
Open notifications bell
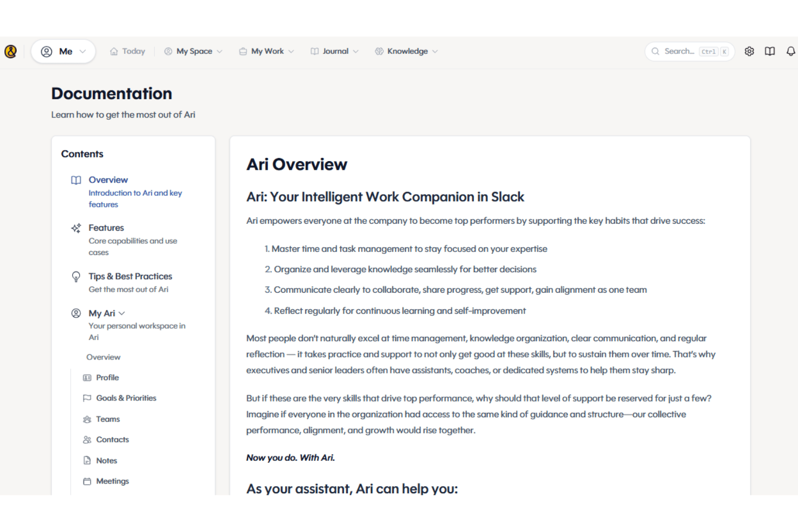tap(791, 51)
